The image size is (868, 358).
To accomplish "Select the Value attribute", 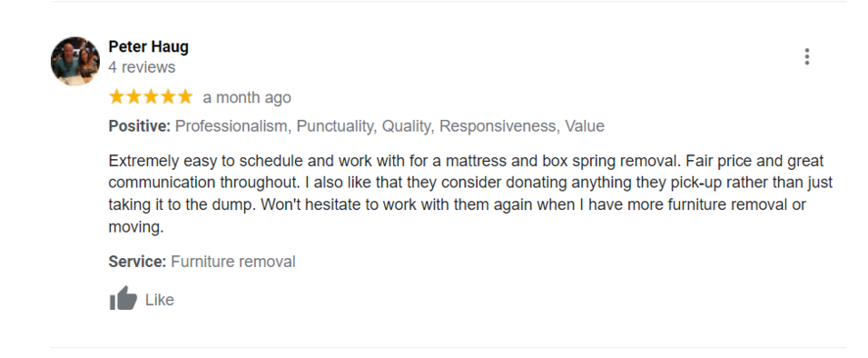I will pos(585,126).
